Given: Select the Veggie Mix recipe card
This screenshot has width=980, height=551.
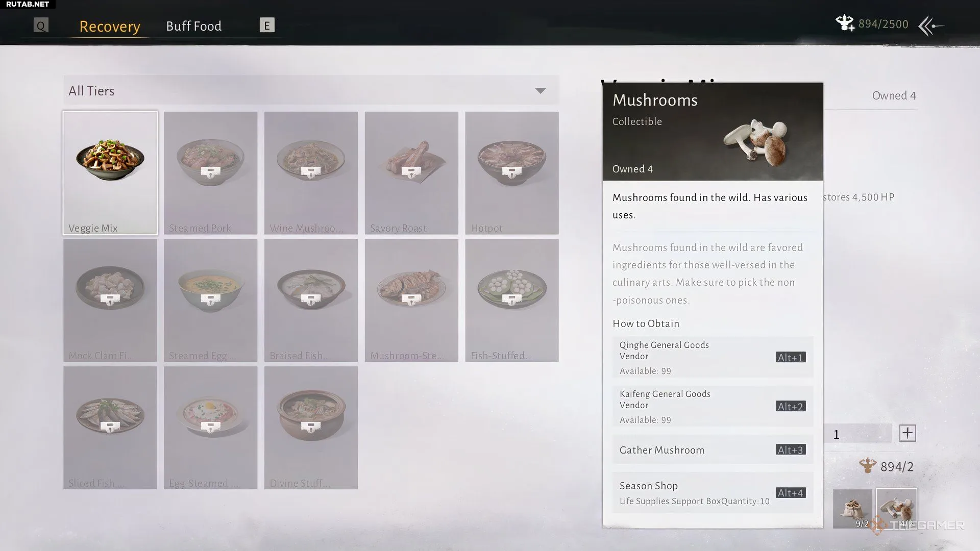Looking at the screenshot, I should (x=110, y=173).
